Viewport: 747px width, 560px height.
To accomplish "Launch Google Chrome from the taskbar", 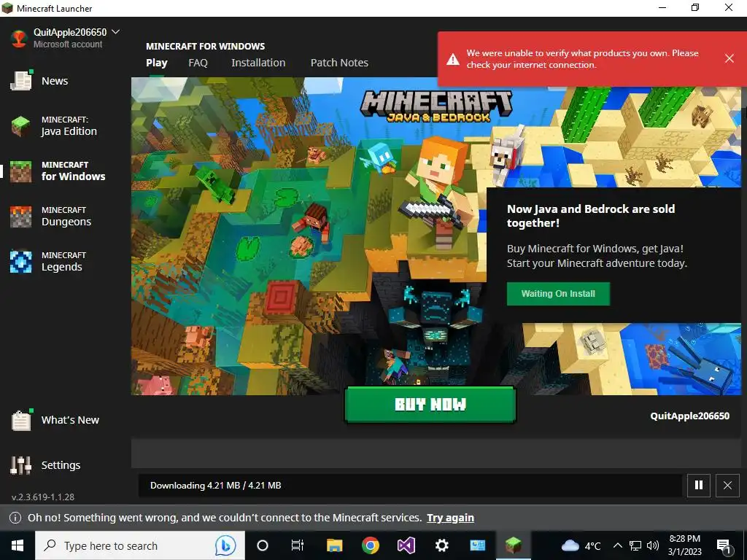I will click(x=370, y=545).
